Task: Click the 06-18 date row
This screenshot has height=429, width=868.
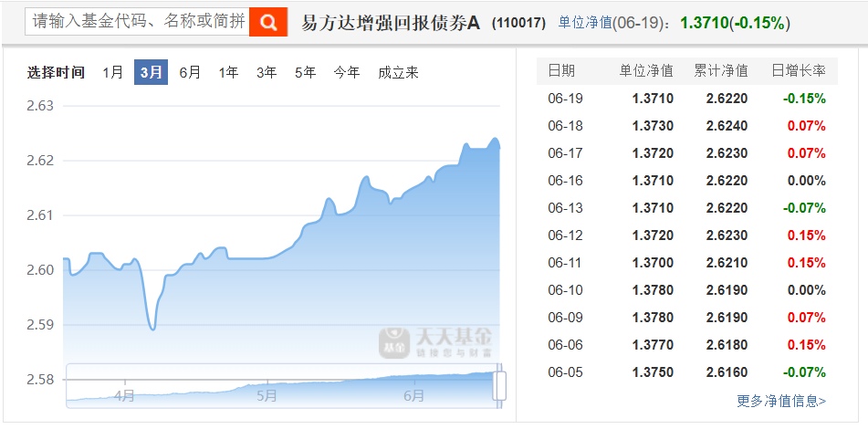Action: click(x=687, y=126)
